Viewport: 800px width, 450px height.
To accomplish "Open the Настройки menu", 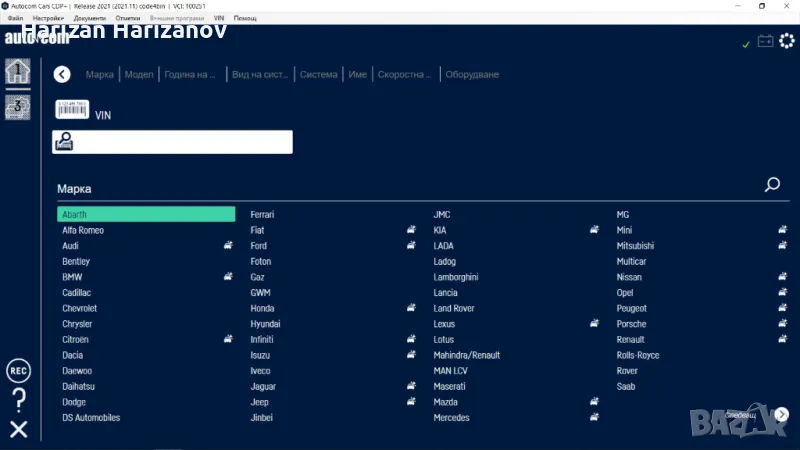I will click(48, 18).
